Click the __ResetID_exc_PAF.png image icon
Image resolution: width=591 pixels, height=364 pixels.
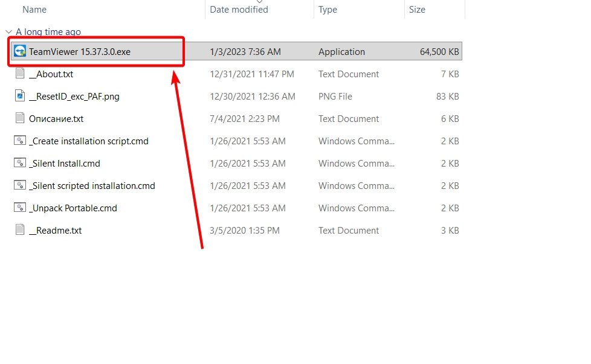tap(20, 95)
